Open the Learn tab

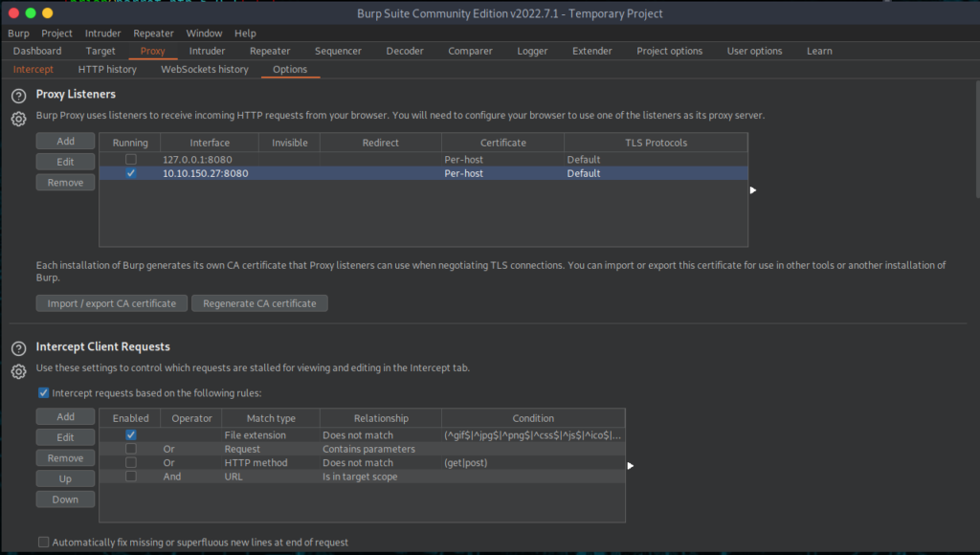pyautogui.click(x=819, y=51)
